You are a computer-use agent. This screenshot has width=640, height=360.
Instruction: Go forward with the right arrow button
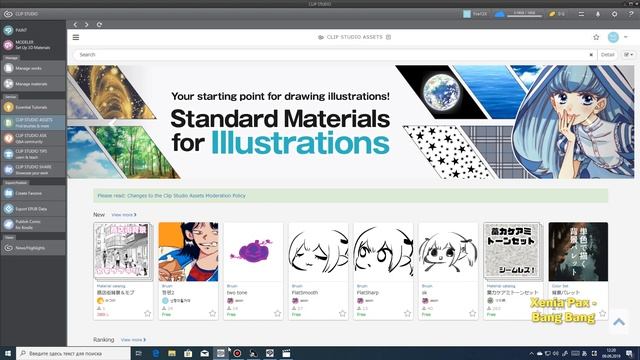[87, 24]
